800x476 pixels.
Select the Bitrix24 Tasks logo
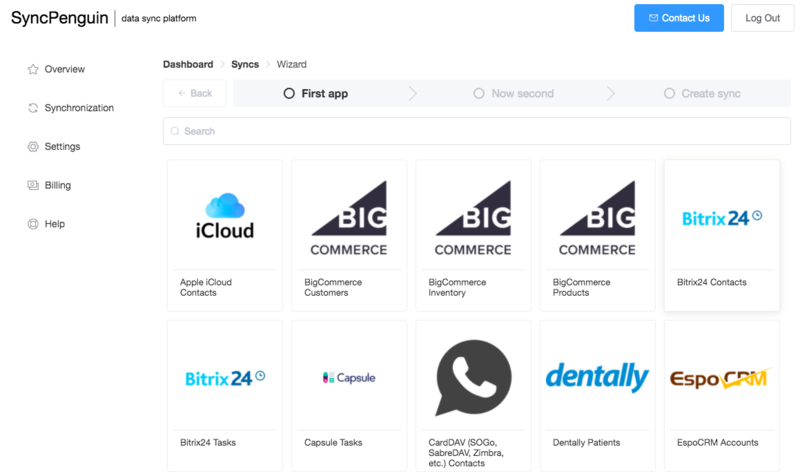pyautogui.click(x=225, y=378)
